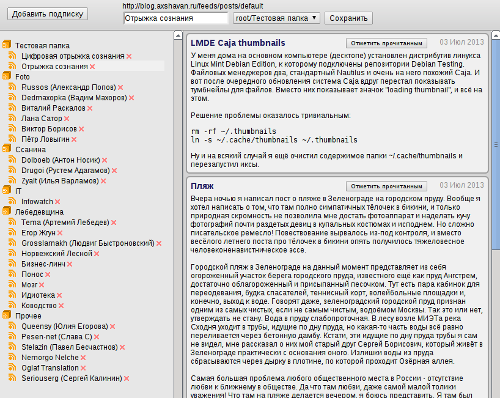This screenshot has width=500, height=398.
Task: Remove Лана Сатор subscription with red X
Action: click(x=67, y=119)
